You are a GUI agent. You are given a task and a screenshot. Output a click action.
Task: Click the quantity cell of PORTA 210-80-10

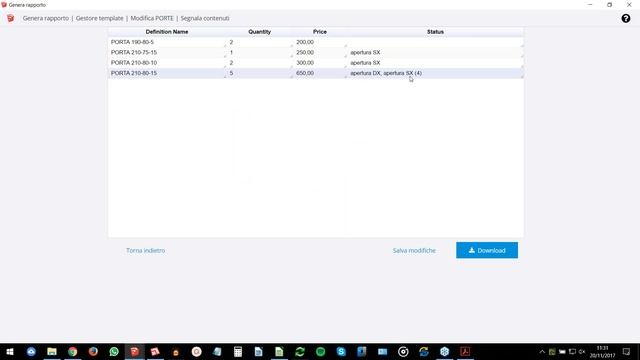[x=260, y=62]
